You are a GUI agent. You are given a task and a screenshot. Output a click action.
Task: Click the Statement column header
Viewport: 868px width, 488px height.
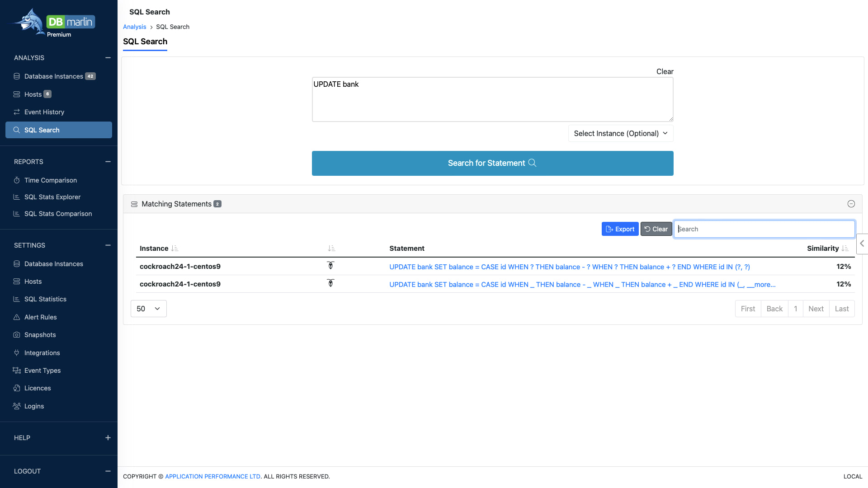[407, 249]
